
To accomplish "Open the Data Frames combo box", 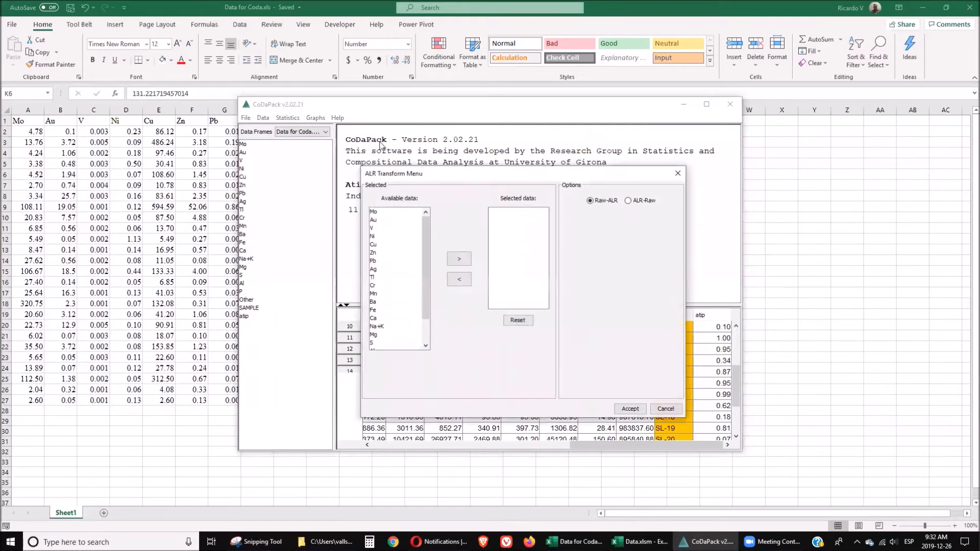I will [302, 132].
